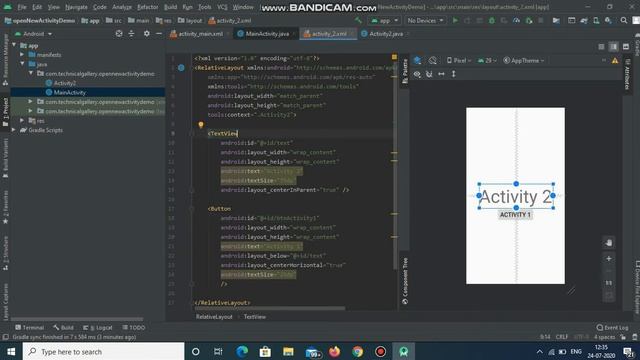Click the pan hand icon in the preview

pyautogui.click(x=609, y=243)
